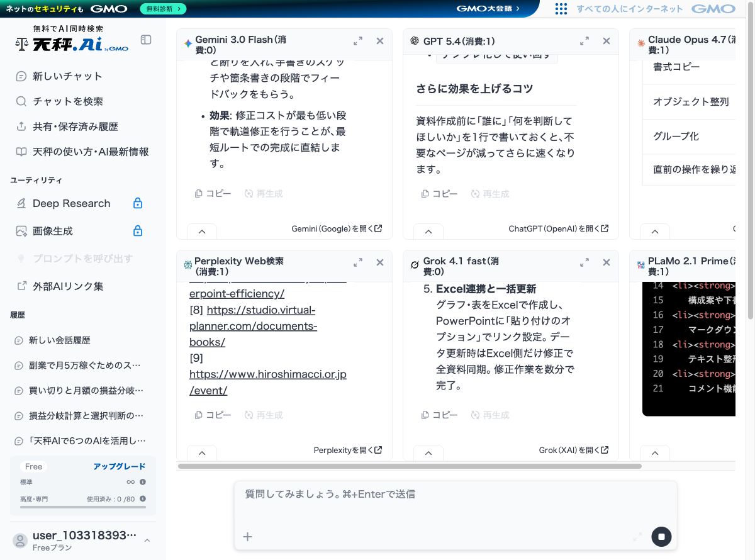Click the Grok model icon
Viewport: 755px width, 560px height.
pos(415,265)
